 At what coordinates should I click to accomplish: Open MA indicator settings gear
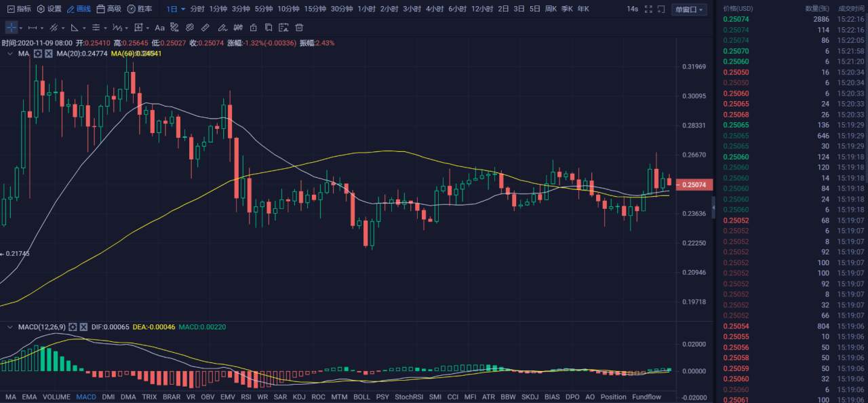[x=38, y=53]
